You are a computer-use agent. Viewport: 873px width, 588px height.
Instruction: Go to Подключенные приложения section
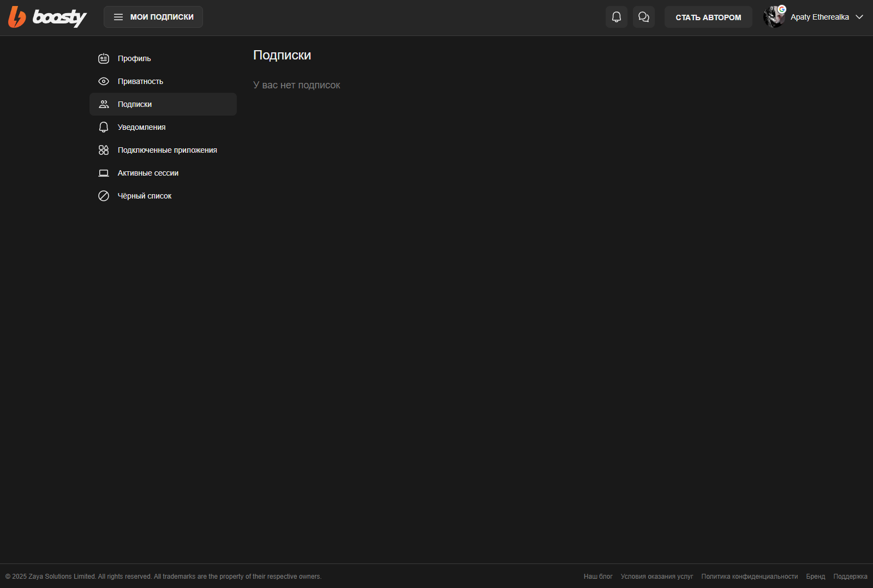coord(167,150)
